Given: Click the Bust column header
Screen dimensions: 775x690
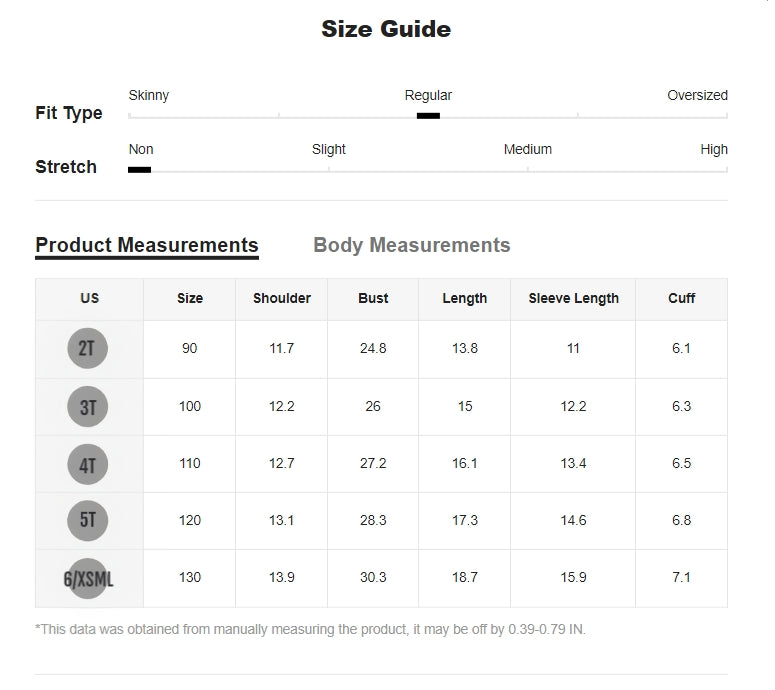Looking at the screenshot, I should (373, 298).
